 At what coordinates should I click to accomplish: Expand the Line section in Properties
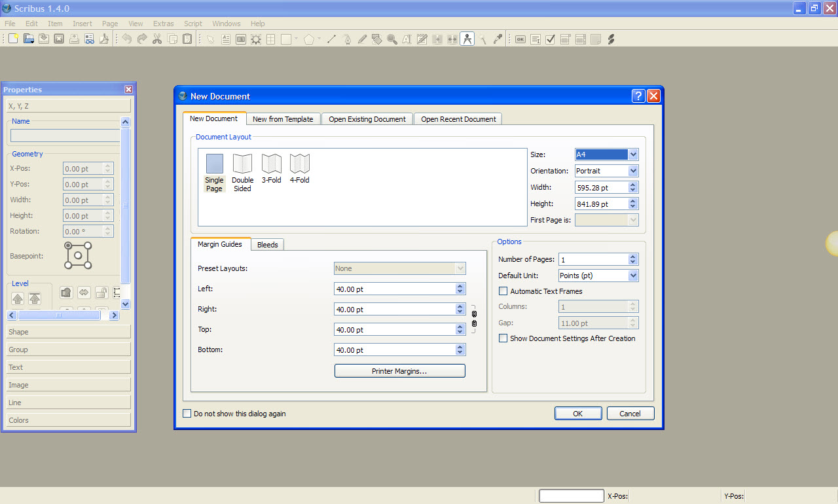coord(69,403)
